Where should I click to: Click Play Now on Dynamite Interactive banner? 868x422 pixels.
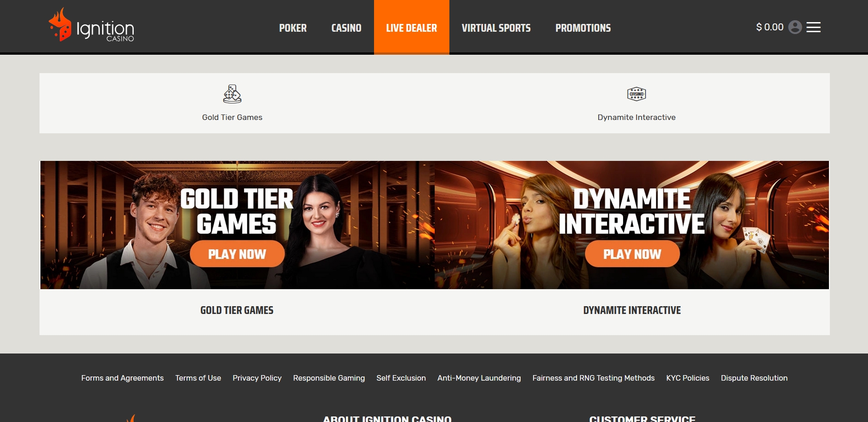[632, 254]
